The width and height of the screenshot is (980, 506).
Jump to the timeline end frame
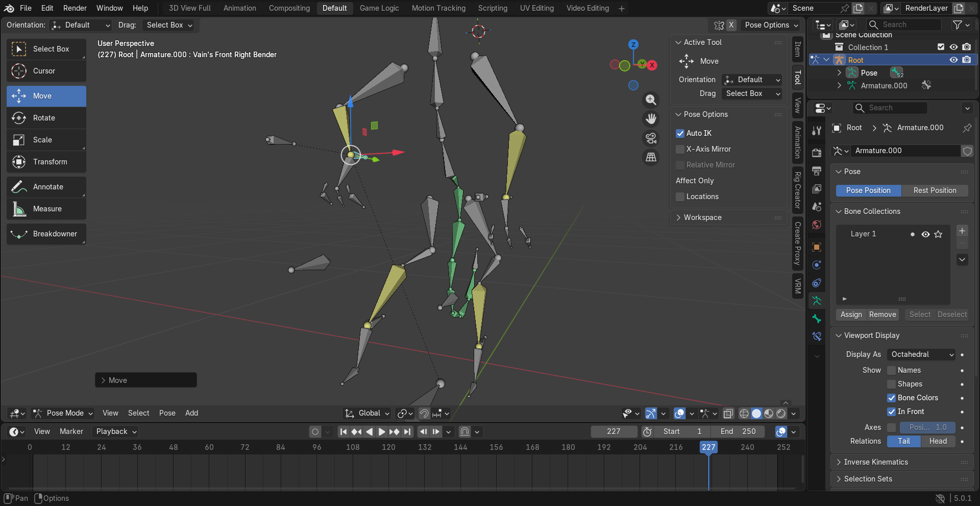pos(407,432)
